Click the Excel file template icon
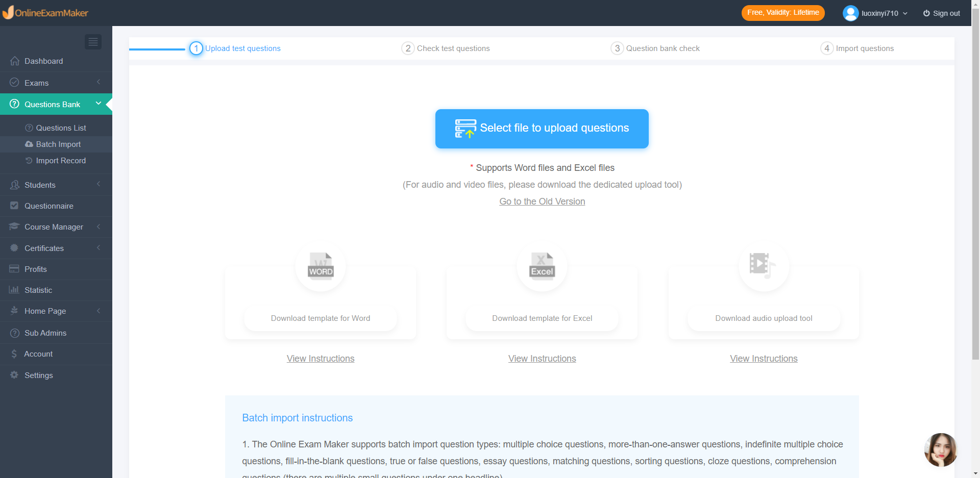Image resolution: width=980 pixels, height=478 pixels. click(542, 266)
